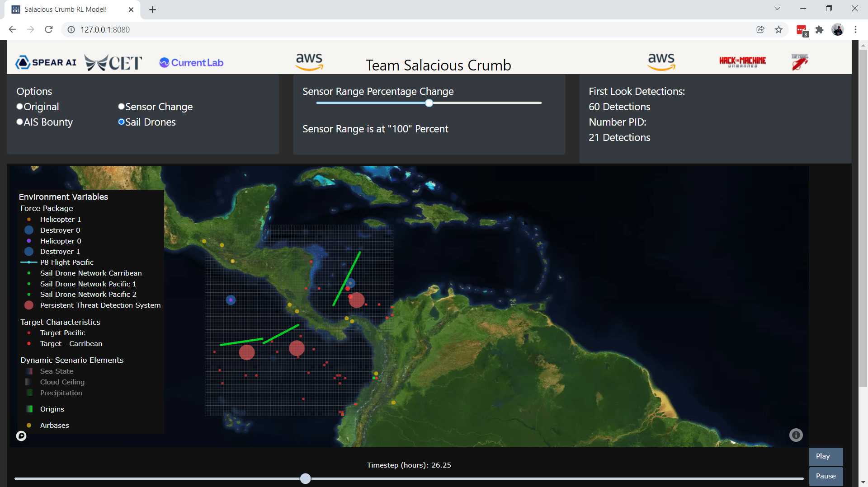Toggle Persistent Threat Detection System legend

tap(100, 305)
